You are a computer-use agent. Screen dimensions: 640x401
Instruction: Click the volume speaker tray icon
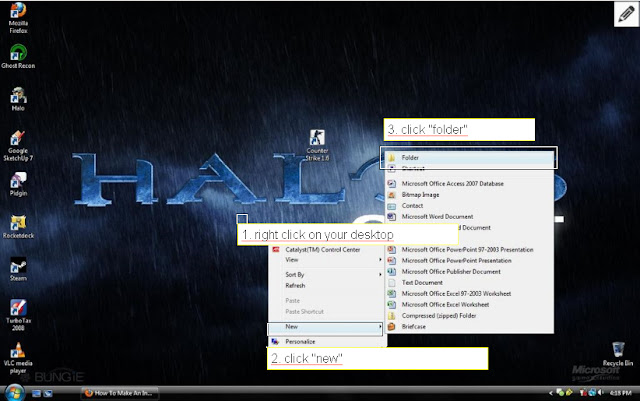coord(600,392)
